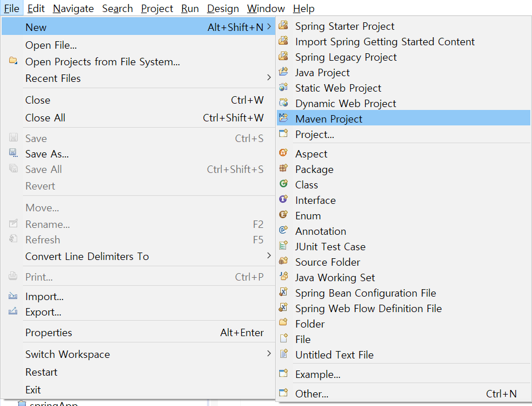
Task: Click the Import... tray icon
Action: (x=13, y=296)
